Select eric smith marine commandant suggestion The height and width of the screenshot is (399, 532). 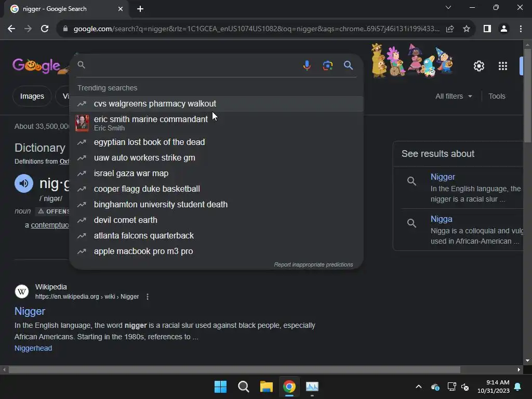click(217, 123)
